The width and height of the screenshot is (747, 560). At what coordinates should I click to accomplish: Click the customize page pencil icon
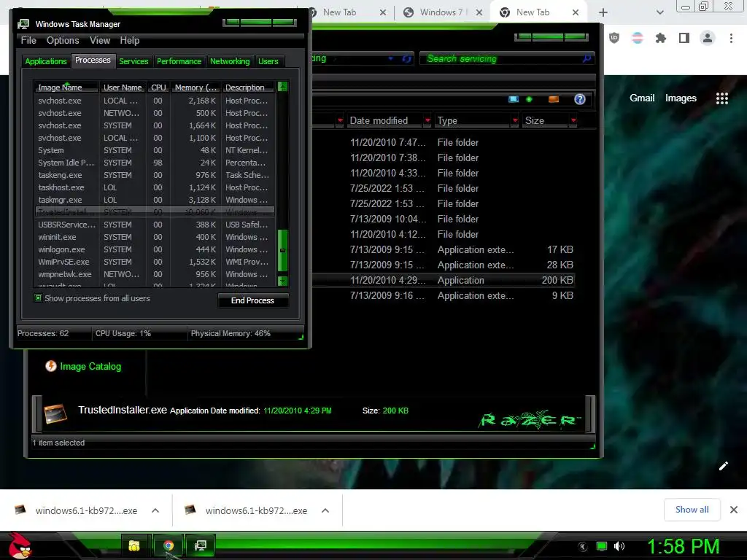point(723,466)
